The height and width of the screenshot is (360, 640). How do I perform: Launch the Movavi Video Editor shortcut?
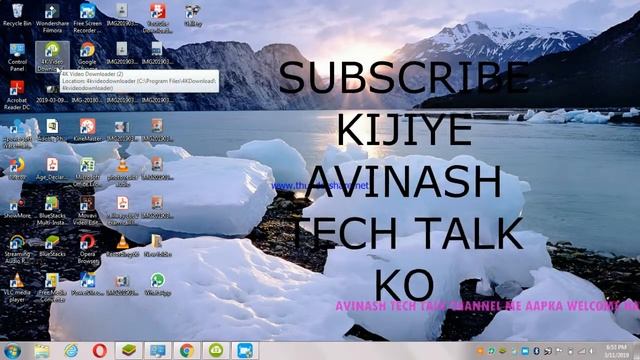point(87,211)
